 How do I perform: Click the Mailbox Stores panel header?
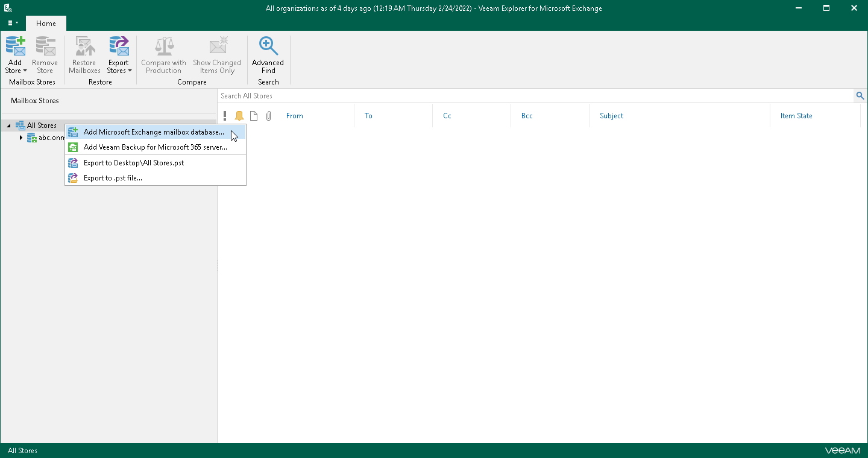(x=35, y=101)
